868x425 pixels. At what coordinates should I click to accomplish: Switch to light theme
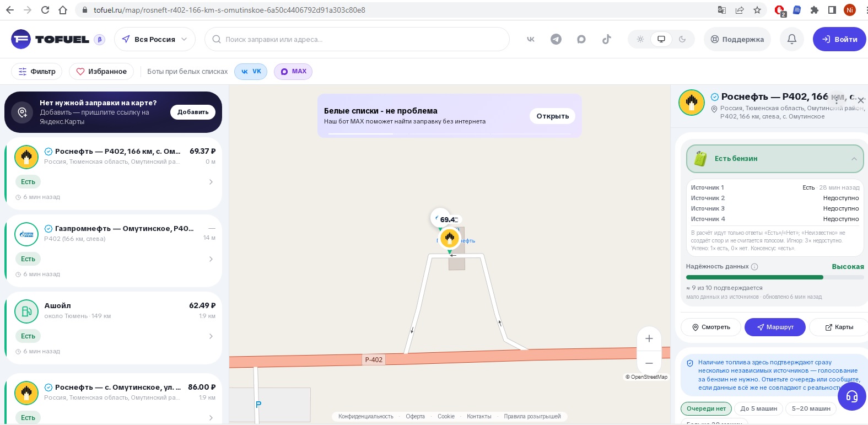pos(640,39)
